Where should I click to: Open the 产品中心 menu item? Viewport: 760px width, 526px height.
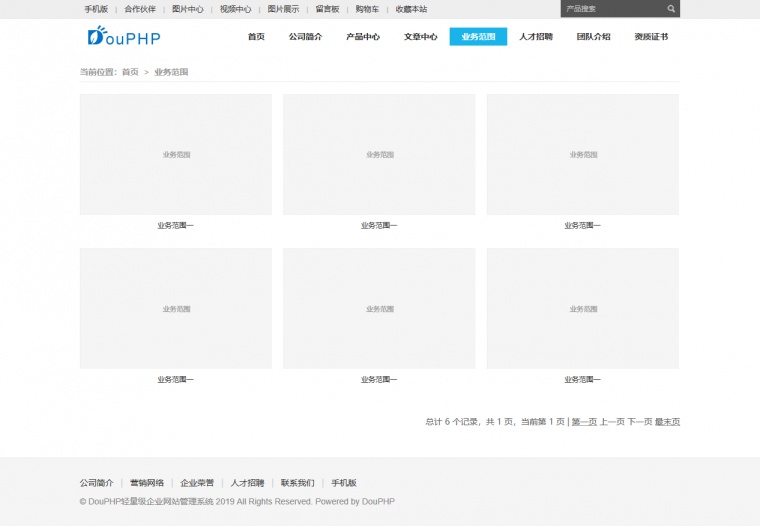pos(363,37)
